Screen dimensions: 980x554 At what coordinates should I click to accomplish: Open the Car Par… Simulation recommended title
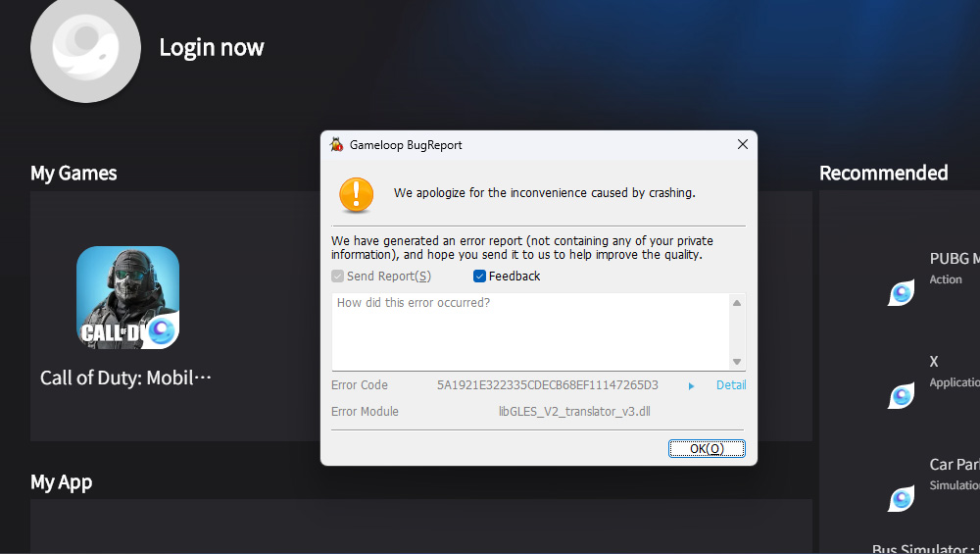pyautogui.click(x=955, y=465)
